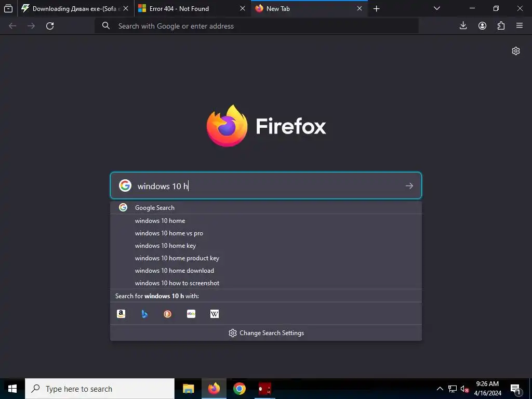Open the Windows Start menu

coord(12,389)
